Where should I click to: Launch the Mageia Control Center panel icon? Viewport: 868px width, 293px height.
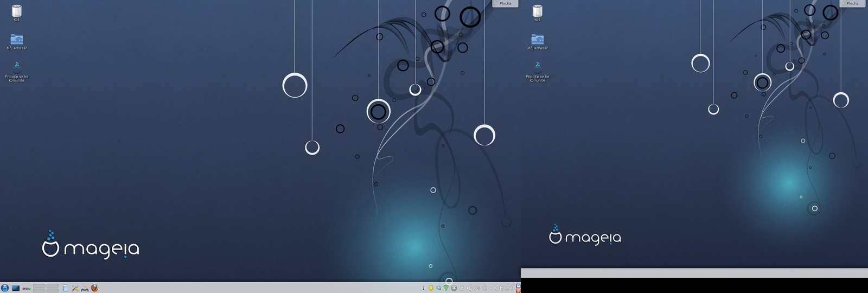click(x=85, y=289)
